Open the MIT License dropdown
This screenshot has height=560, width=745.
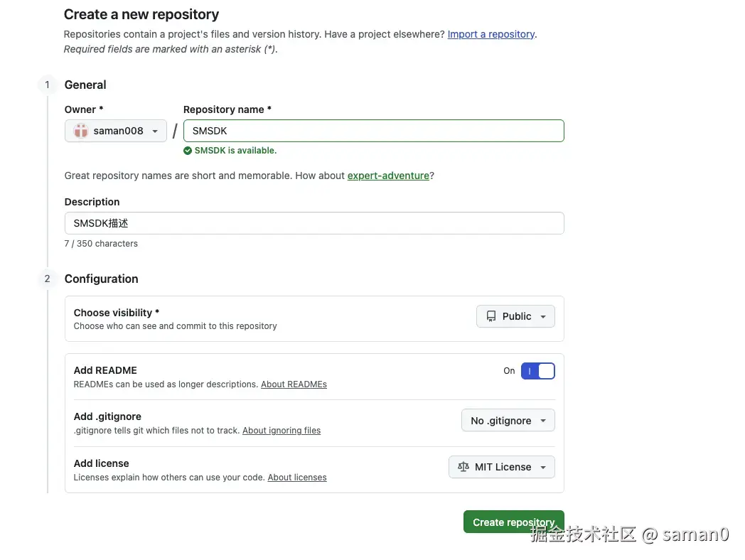click(501, 467)
